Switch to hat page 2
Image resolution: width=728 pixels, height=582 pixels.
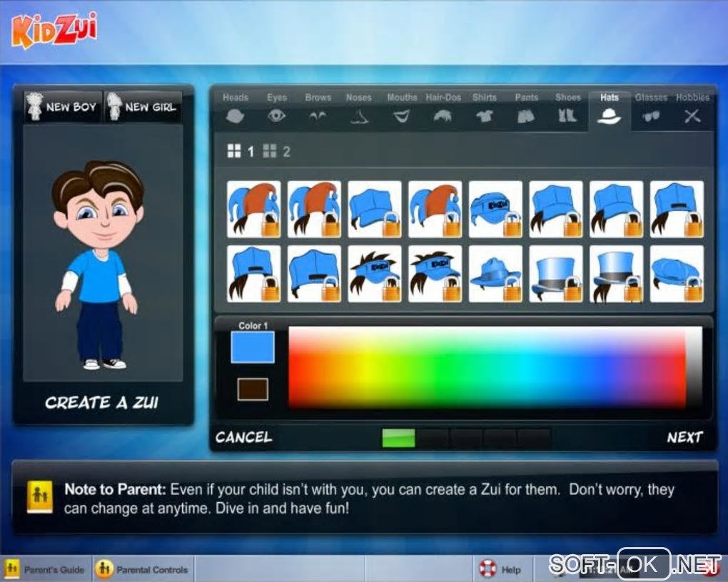click(x=277, y=151)
